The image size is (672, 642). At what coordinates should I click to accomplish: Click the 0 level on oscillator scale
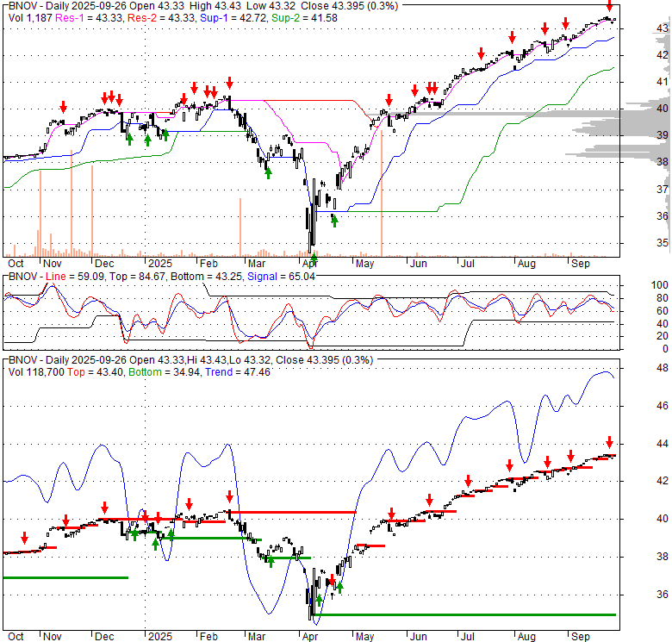tap(665, 349)
